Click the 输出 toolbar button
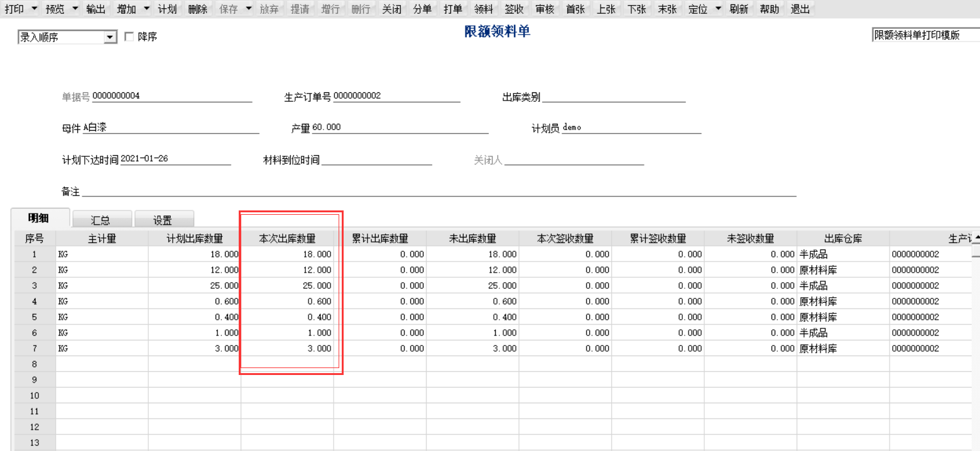 pos(96,9)
